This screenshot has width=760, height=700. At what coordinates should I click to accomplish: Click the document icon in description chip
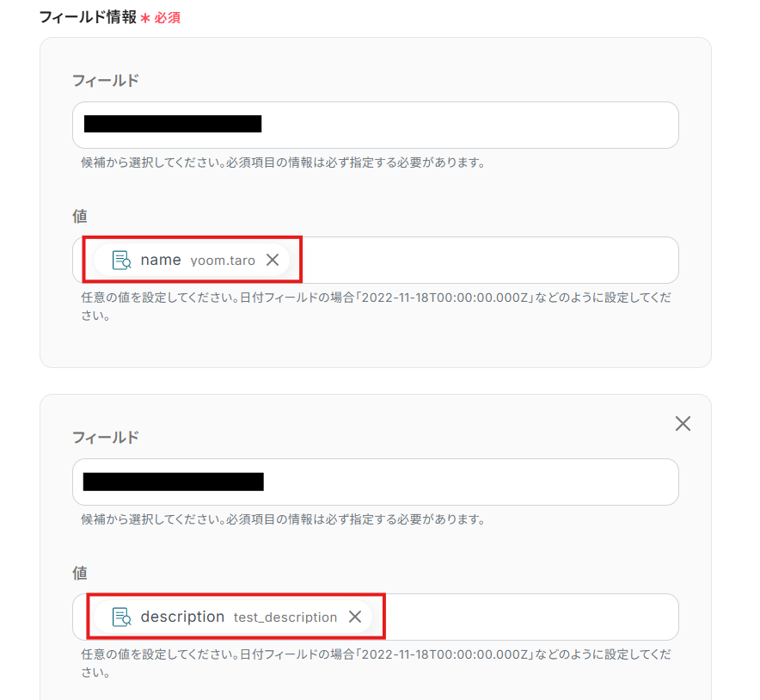point(121,617)
